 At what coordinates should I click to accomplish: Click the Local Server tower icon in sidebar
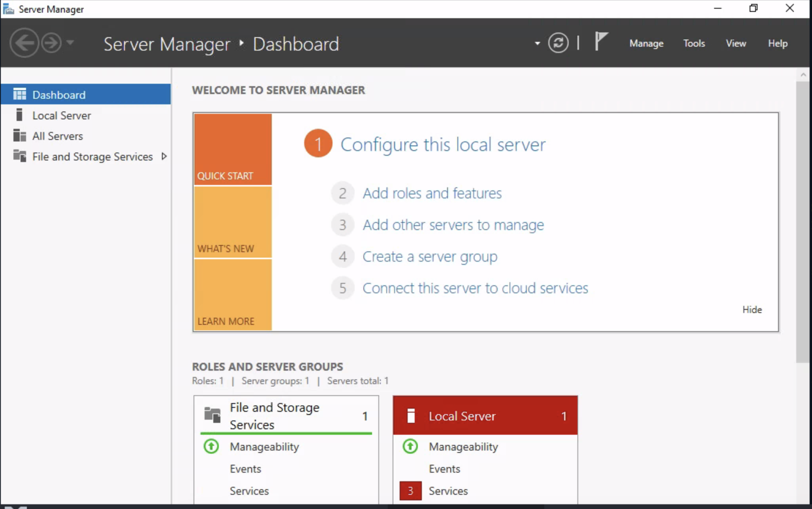[19, 115]
